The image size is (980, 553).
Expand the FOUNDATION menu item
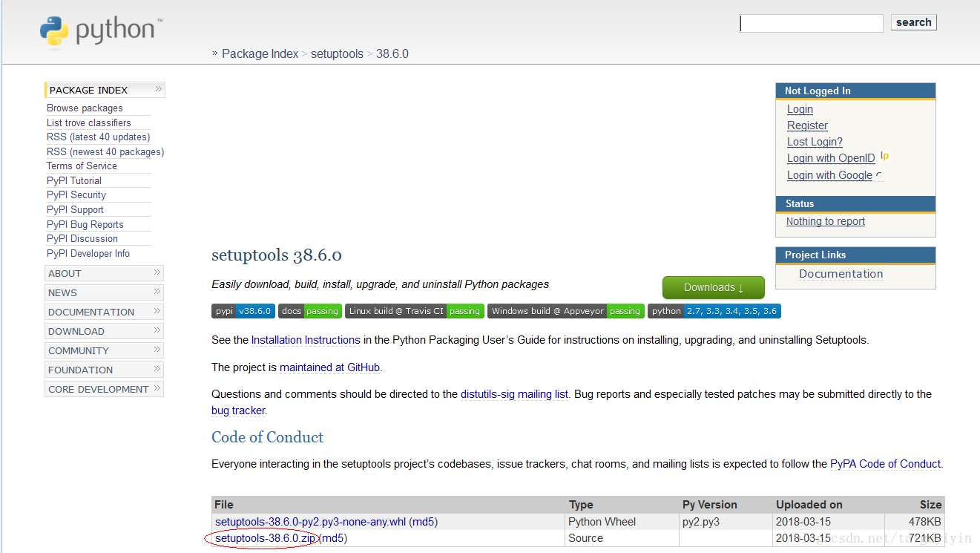104,370
